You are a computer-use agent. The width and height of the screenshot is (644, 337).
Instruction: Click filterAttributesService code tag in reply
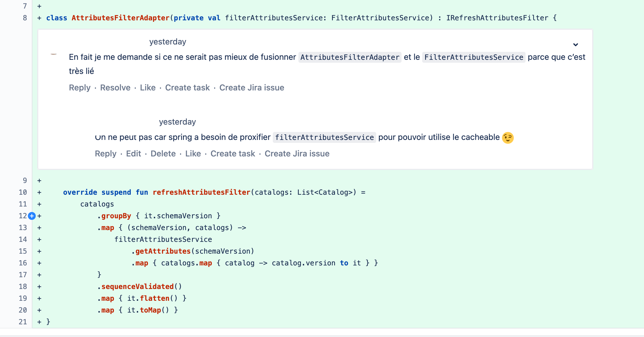pyautogui.click(x=324, y=138)
